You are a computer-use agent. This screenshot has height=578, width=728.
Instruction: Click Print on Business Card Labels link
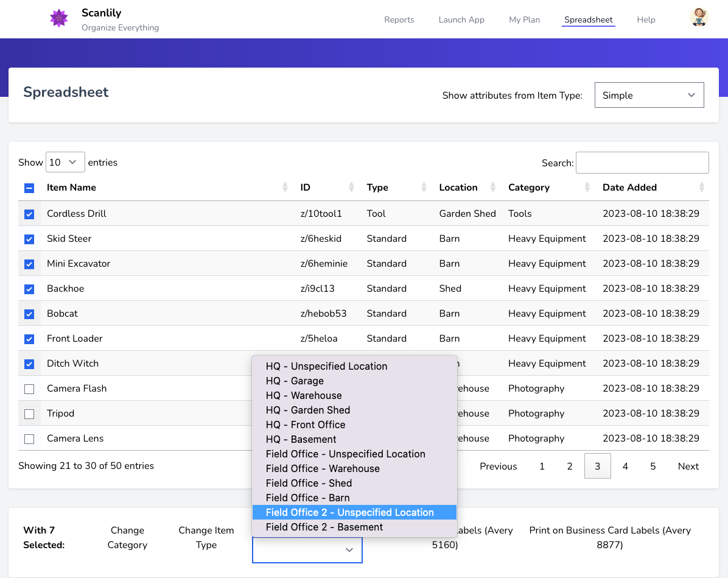610,538
